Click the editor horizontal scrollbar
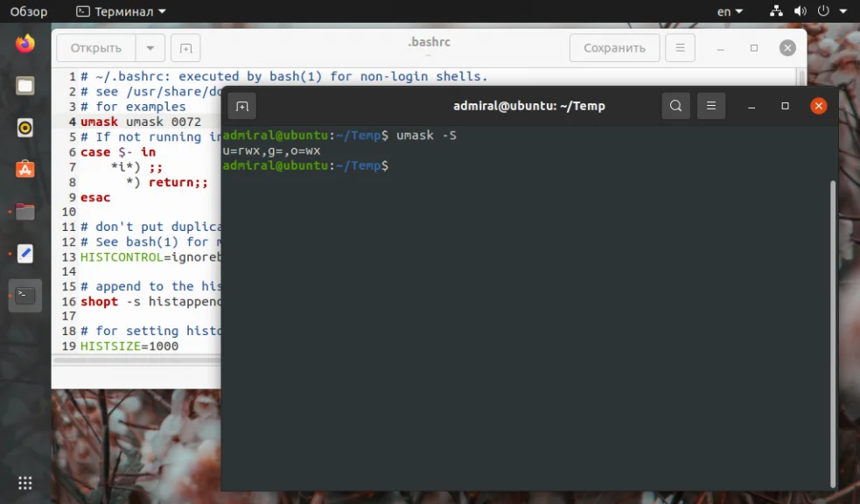 tap(137, 360)
